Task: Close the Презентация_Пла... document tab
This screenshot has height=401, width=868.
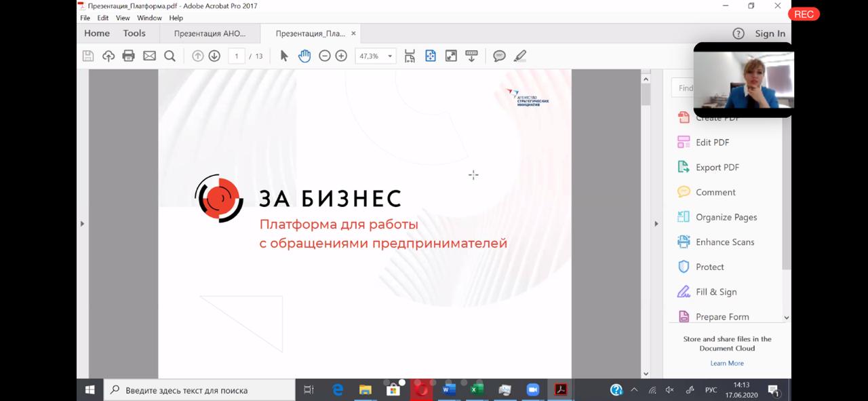Action: click(353, 33)
